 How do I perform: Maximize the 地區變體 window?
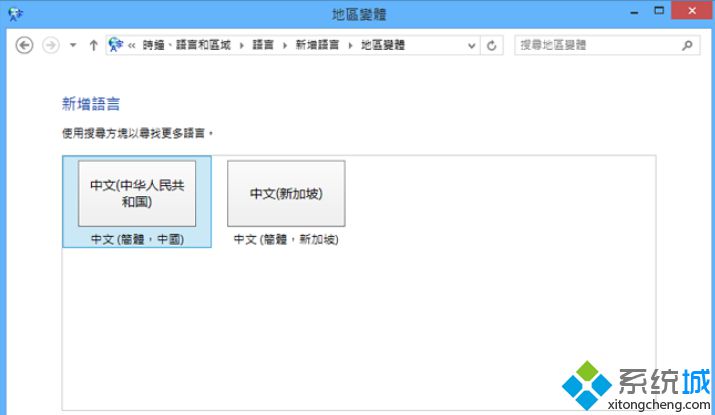(659, 11)
